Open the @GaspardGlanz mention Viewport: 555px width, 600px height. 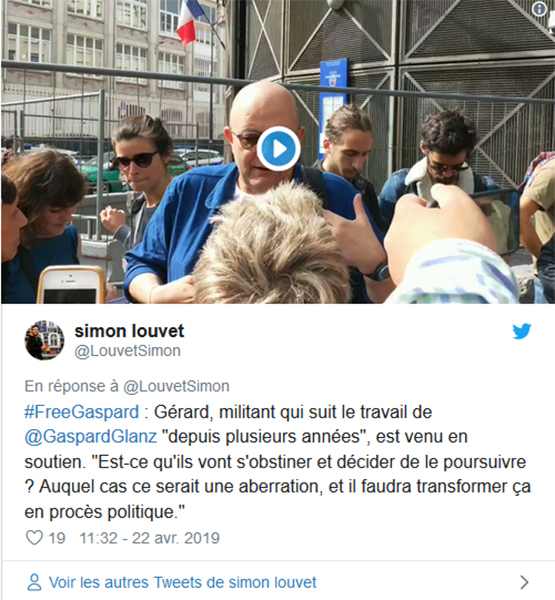[91, 437]
